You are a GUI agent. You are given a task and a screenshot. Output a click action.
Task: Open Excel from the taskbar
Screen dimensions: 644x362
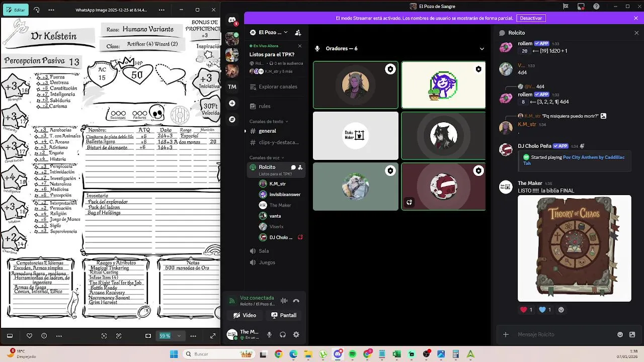click(x=396, y=354)
